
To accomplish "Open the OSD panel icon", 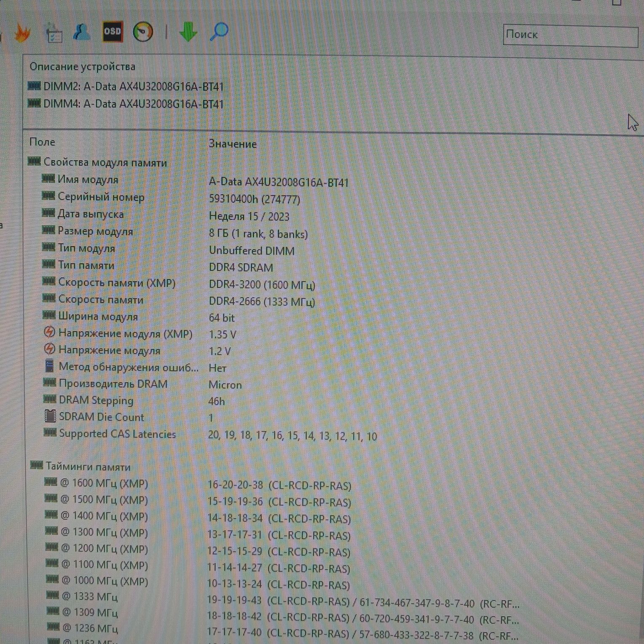I will tap(113, 32).
